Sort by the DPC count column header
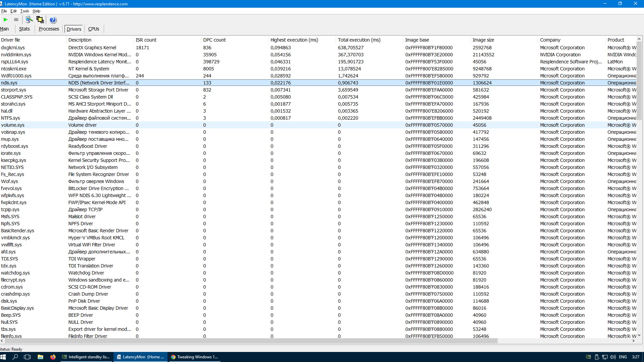The image size is (644, 362). tap(215, 40)
